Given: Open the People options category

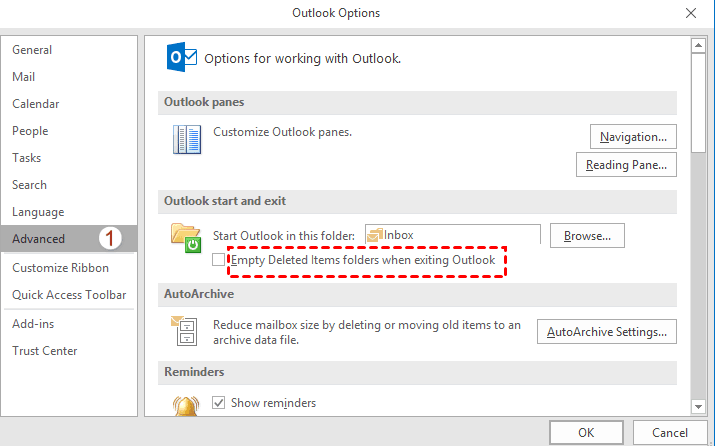Looking at the screenshot, I should (x=69, y=131).
